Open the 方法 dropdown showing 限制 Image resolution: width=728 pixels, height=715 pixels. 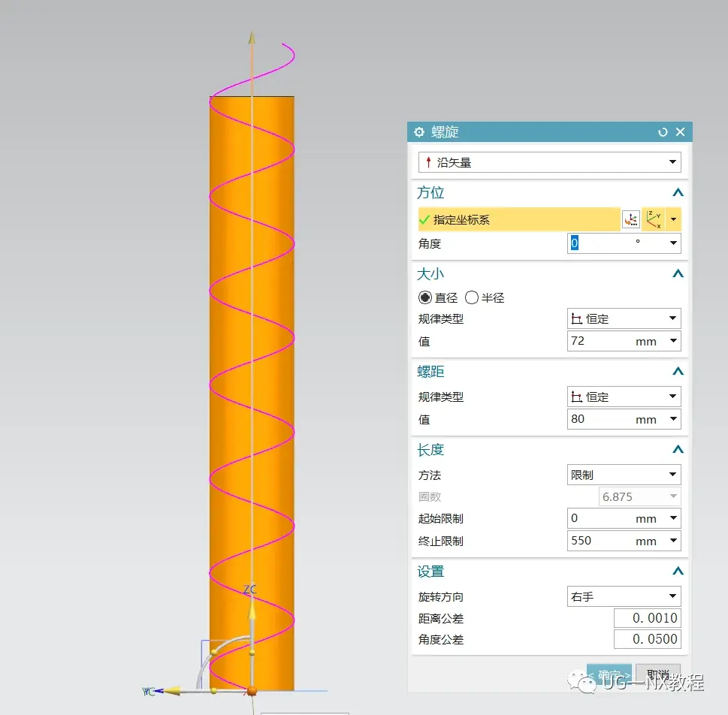coord(624,475)
